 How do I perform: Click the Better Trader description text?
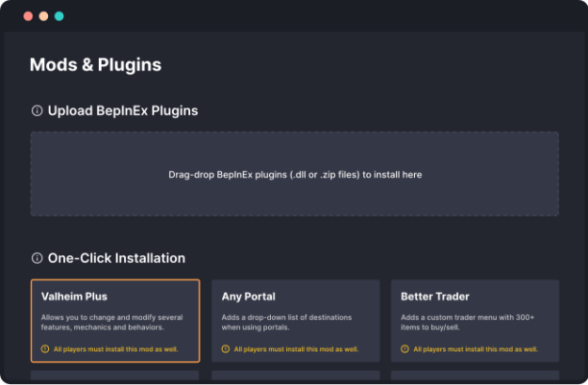click(x=468, y=322)
